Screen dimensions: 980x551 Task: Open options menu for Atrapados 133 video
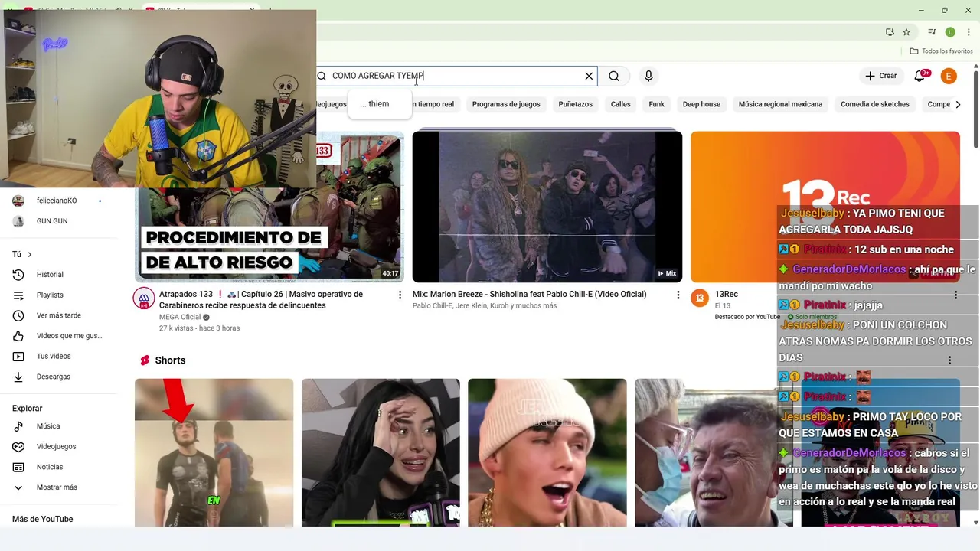click(400, 295)
